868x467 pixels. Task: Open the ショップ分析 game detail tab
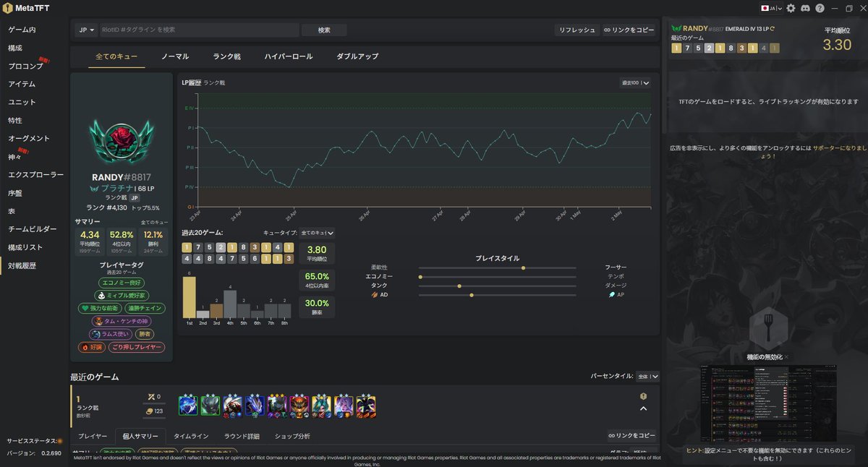[x=293, y=437]
